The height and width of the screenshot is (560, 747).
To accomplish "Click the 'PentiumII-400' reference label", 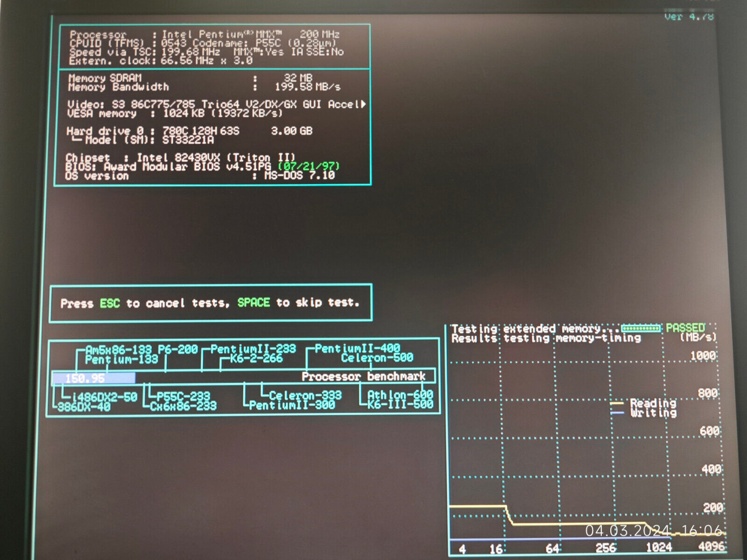I will (358, 348).
